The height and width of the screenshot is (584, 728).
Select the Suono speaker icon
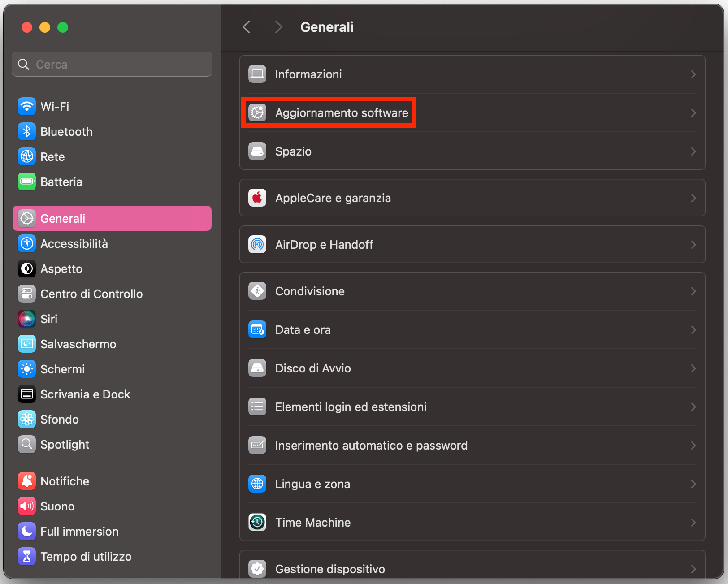click(27, 506)
